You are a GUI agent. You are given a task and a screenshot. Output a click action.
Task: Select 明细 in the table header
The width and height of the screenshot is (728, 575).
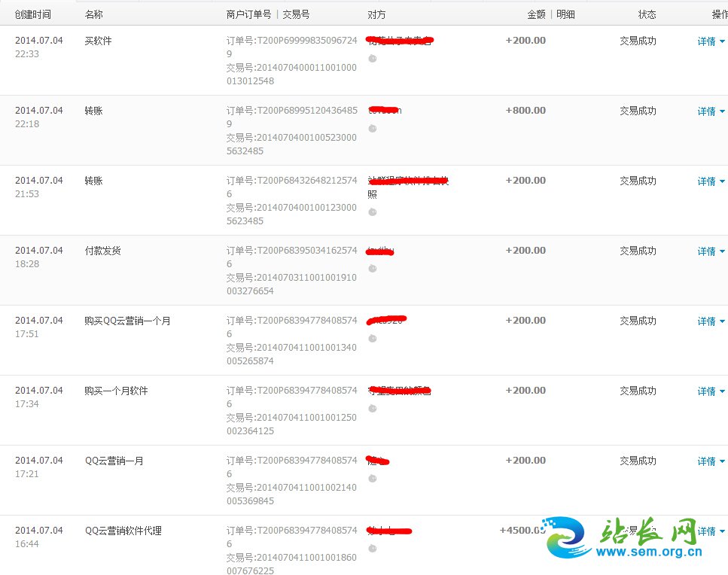coord(565,14)
